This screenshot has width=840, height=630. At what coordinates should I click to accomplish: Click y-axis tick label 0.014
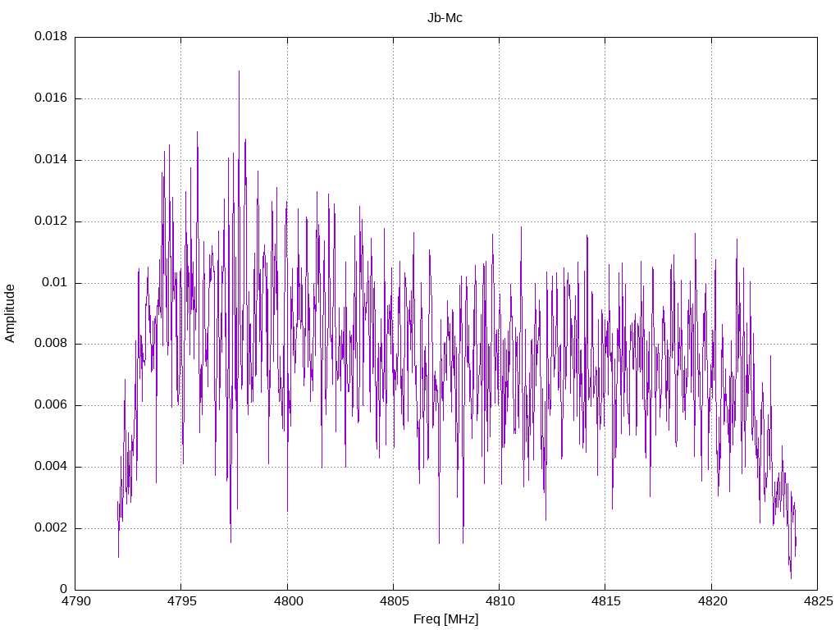[x=51, y=159]
